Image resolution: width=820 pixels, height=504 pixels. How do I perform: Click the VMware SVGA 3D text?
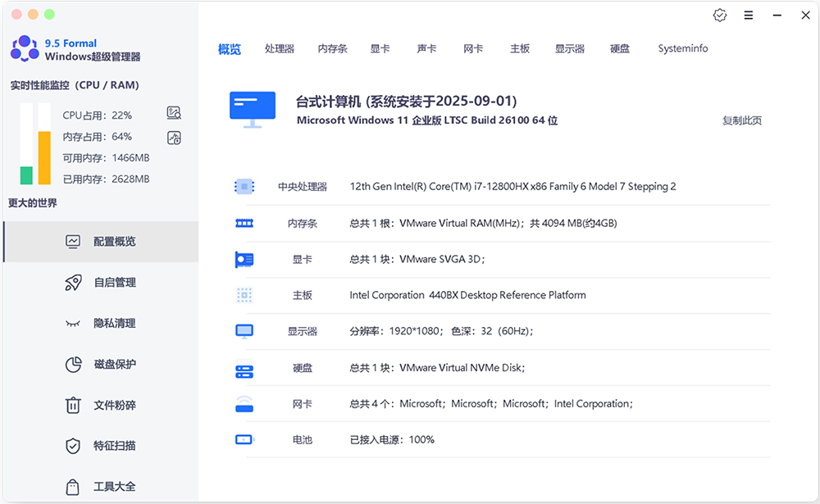click(417, 259)
